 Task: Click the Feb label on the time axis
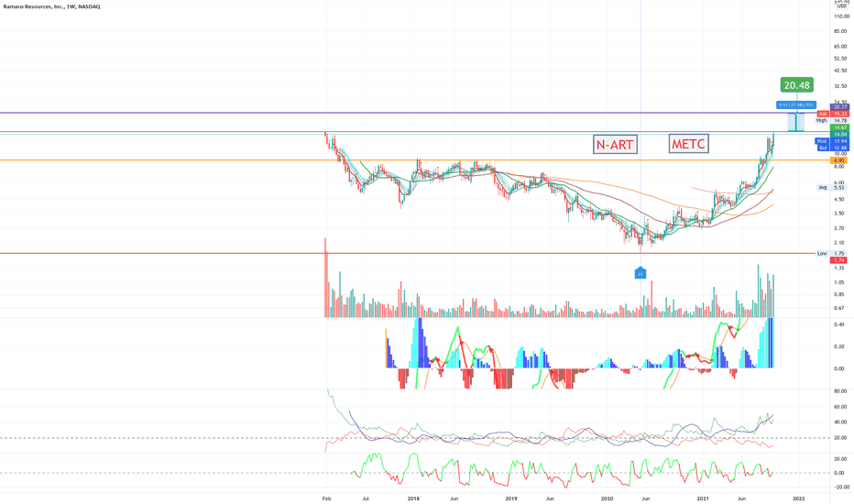click(326, 499)
